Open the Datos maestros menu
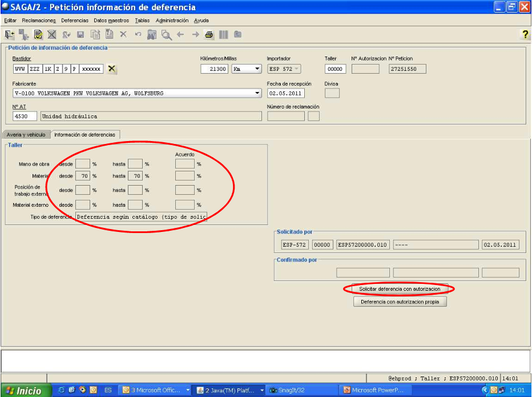The width and height of the screenshot is (532, 397). (111, 21)
